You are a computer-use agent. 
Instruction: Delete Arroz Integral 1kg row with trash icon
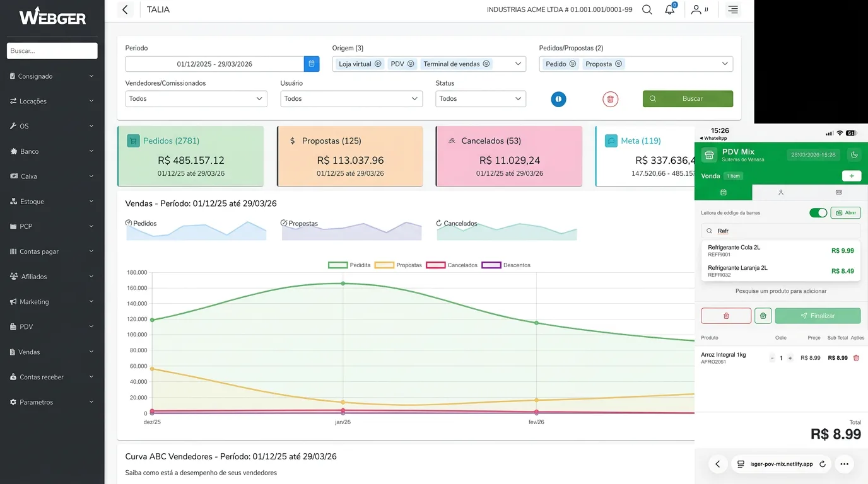coord(856,358)
